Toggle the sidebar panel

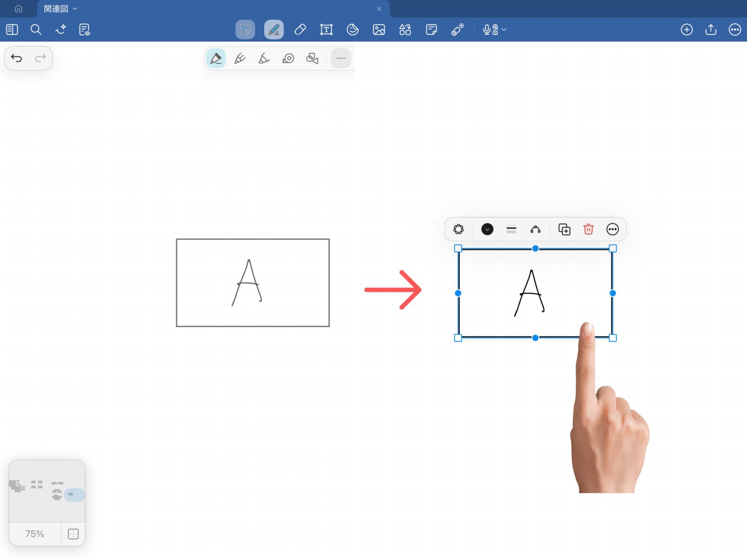(x=12, y=30)
